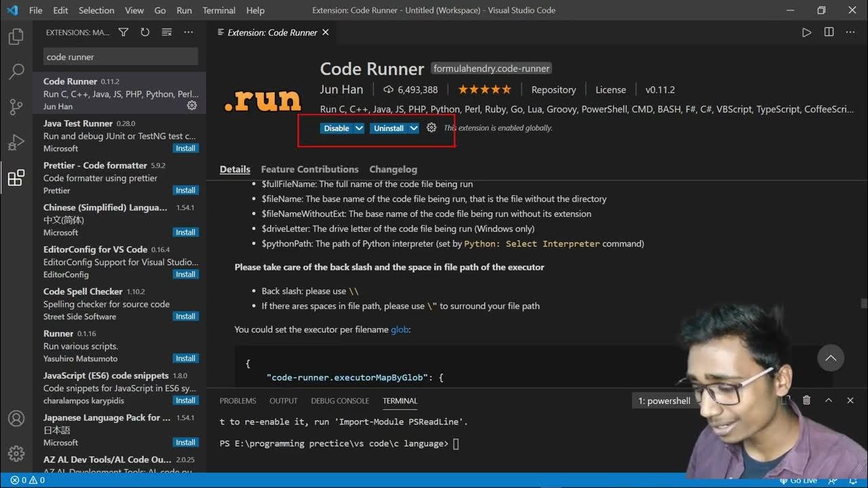Image resolution: width=868 pixels, height=488 pixels.
Task: Filter extensions with the funnel icon
Action: (123, 33)
